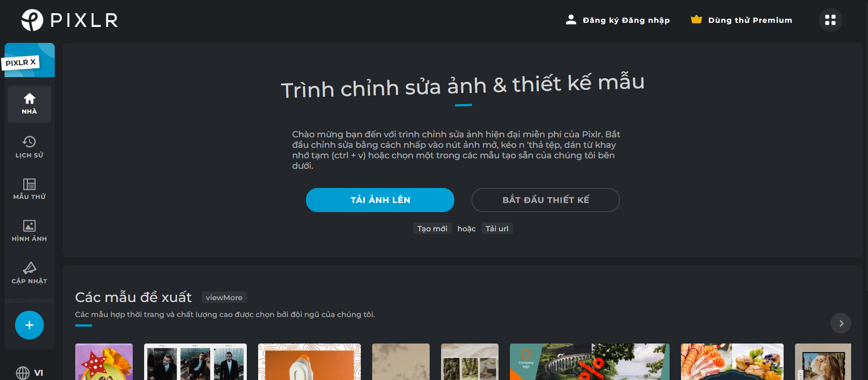Viewport: 868px width, 380px height.
Task: Select the Pixlr X badge
Action: [21, 62]
